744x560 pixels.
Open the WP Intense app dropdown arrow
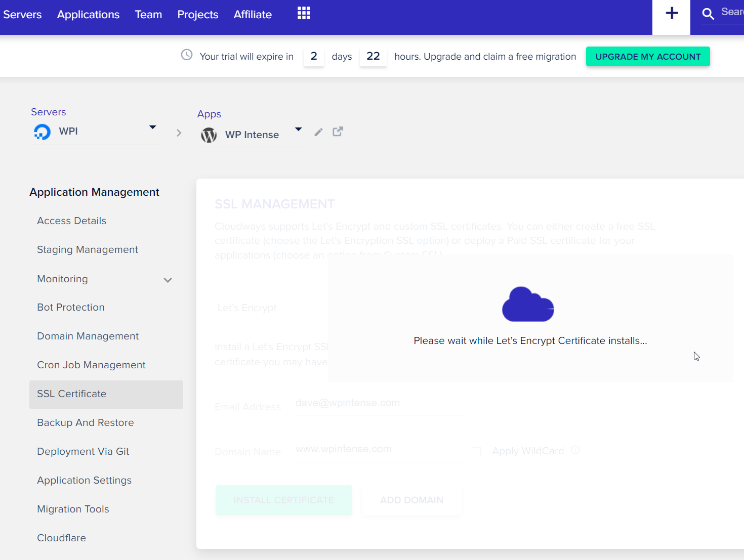pos(299,130)
